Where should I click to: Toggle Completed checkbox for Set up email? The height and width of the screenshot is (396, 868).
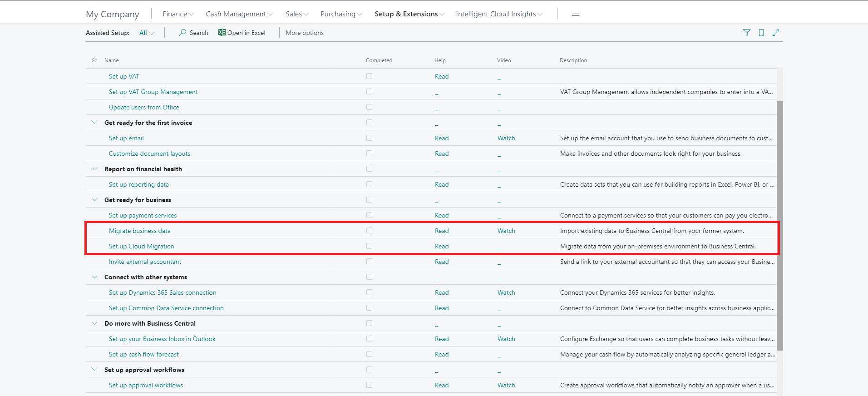point(369,138)
